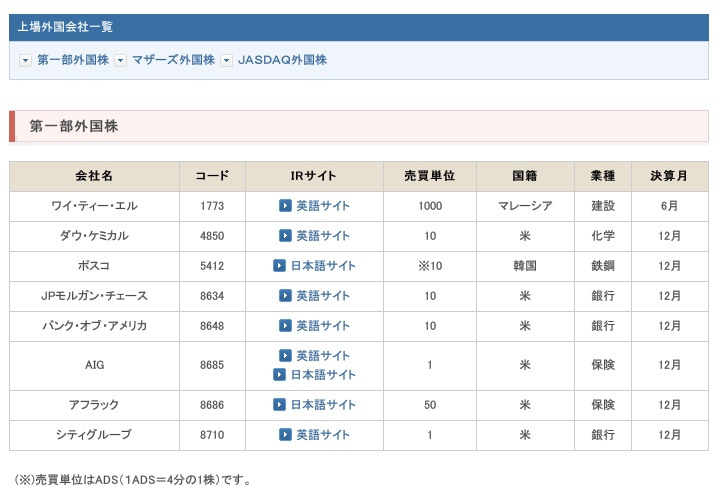
Task: Jump to マザーズ外国株 section link
Action: 173,60
